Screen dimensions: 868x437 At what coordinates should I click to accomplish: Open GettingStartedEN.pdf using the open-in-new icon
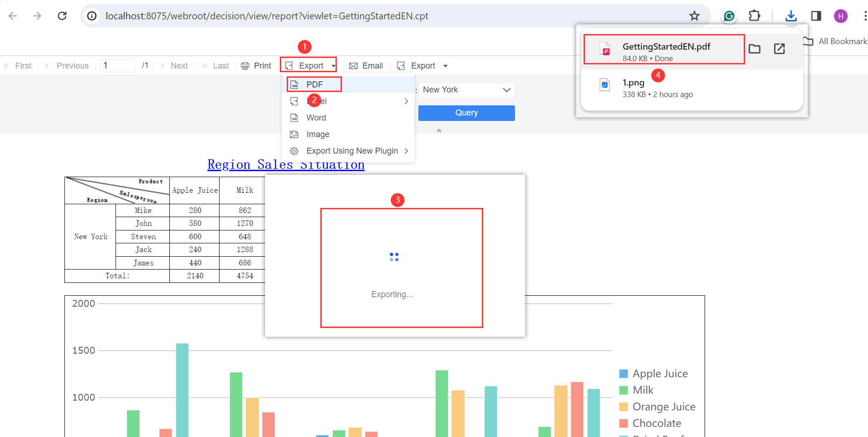(x=779, y=48)
